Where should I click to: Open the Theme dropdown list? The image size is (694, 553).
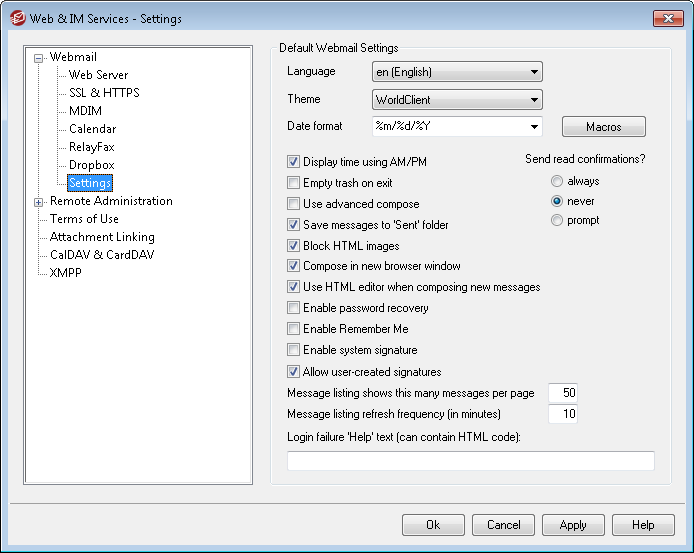(534, 100)
